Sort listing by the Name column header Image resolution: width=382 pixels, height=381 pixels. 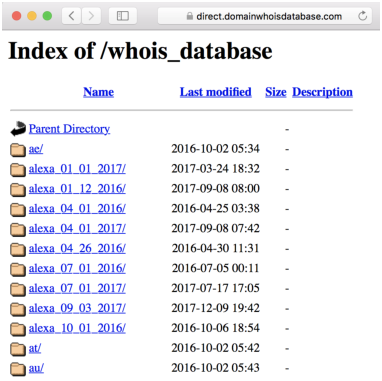pyautogui.click(x=98, y=92)
